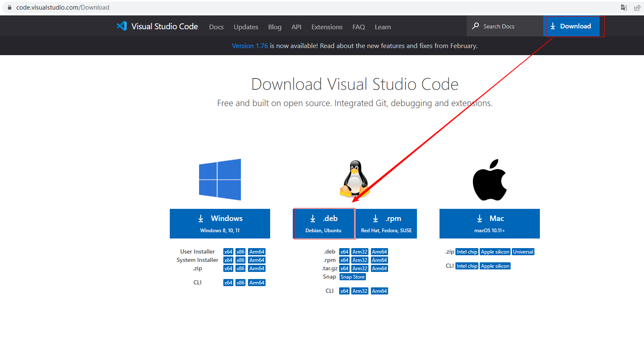The width and height of the screenshot is (644, 340).
Task: Click the search magnifier icon
Action: tap(475, 26)
